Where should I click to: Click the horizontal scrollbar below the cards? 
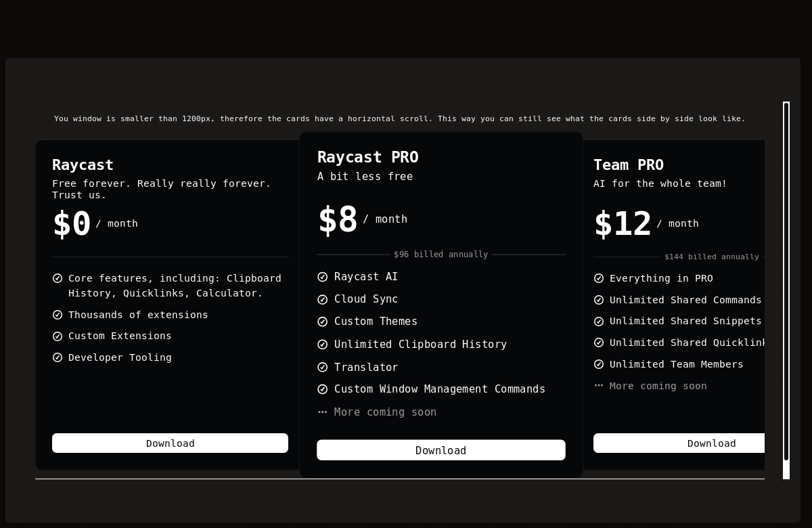point(399,479)
